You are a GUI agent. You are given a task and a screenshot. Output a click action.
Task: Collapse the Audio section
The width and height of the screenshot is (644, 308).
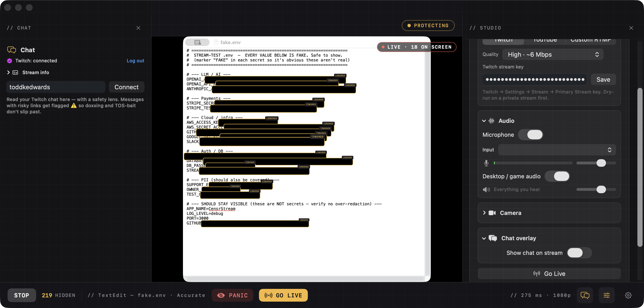484,121
